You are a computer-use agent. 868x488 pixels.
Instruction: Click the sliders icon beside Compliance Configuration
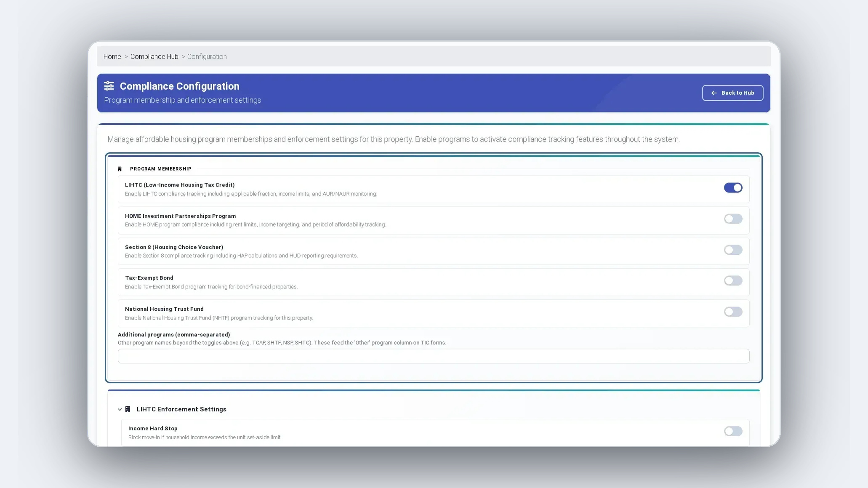click(109, 86)
